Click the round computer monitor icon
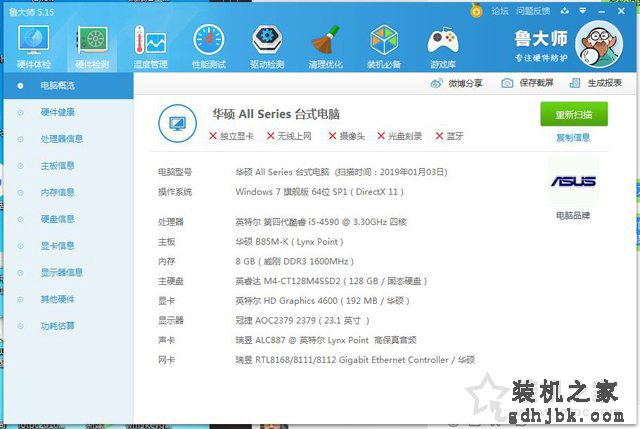 [x=178, y=123]
